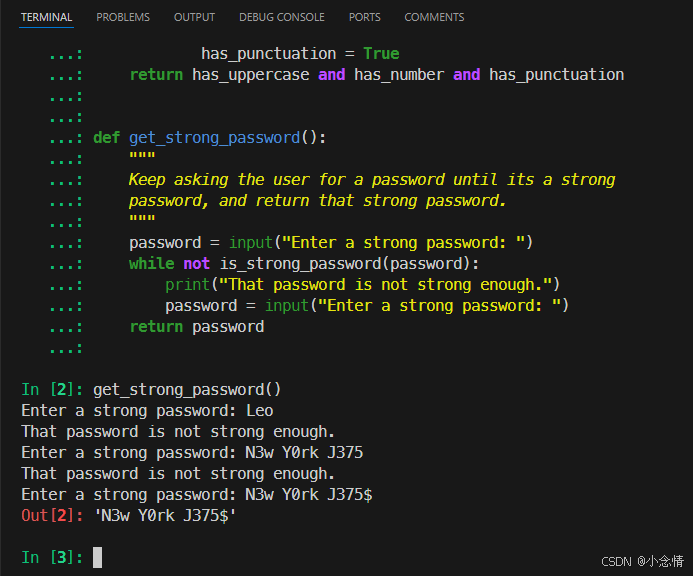This screenshot has width=693, height=576.
Task: Click the 'return password' line
Action: click(x=197, y=327)
